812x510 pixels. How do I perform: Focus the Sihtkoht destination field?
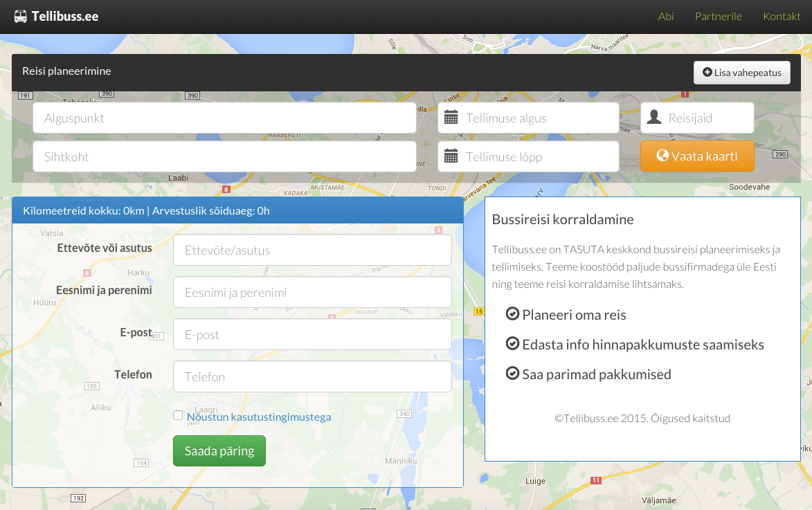224,157
